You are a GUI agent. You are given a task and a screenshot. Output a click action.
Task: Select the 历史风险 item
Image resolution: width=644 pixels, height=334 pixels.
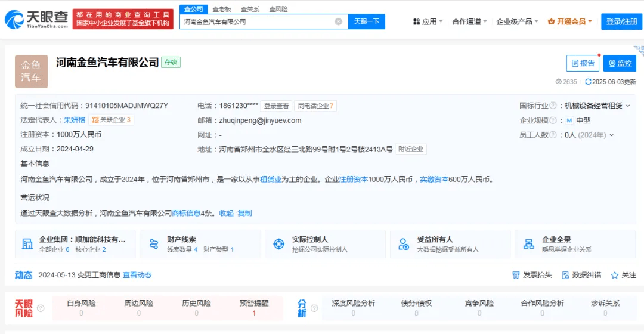click(196, 308)
